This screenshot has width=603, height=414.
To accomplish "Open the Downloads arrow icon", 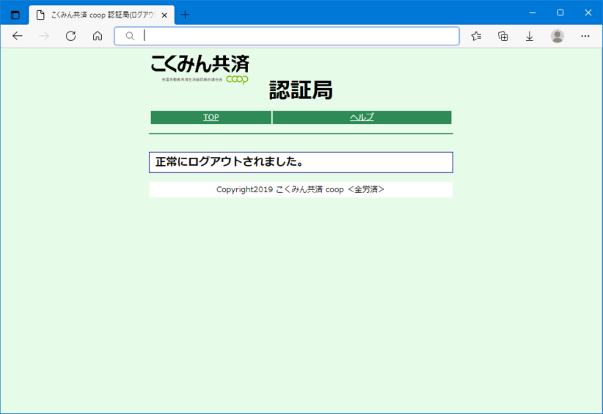I will [530, 36].
